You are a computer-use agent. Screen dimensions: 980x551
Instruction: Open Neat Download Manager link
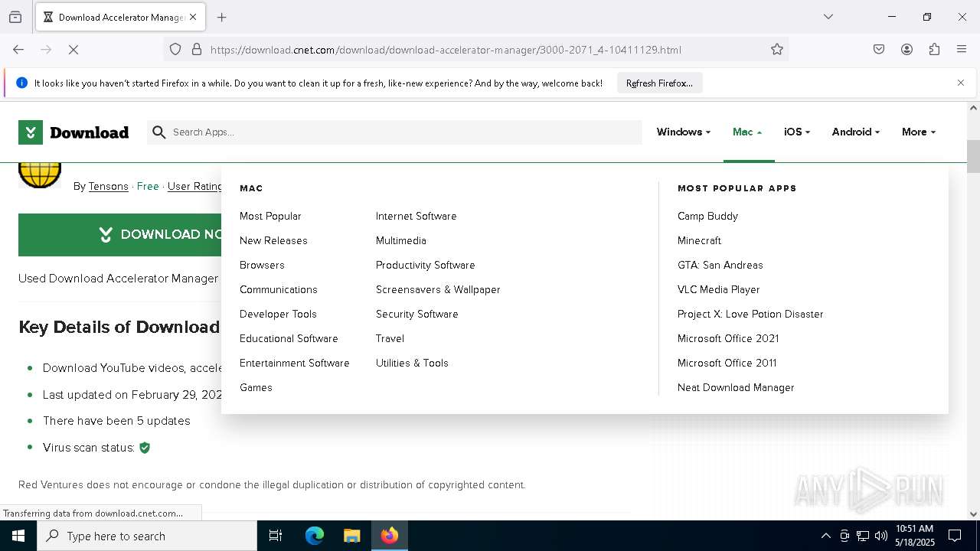pos(736,387)
